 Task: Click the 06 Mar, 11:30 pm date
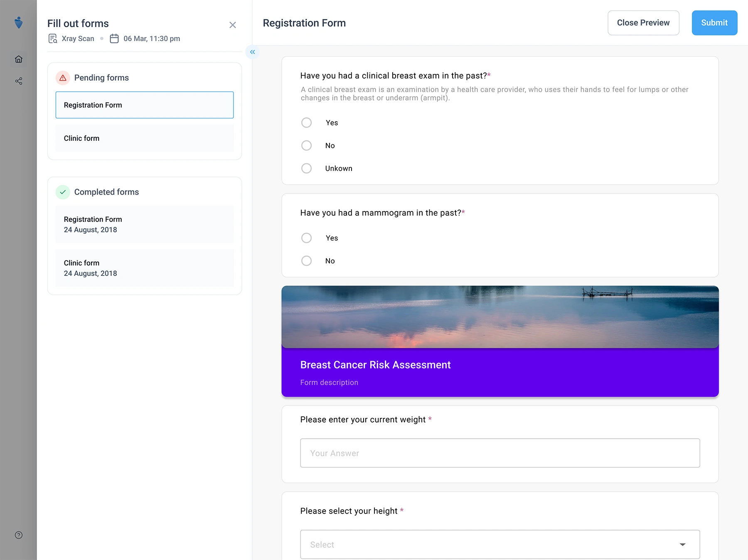point(152,39)
